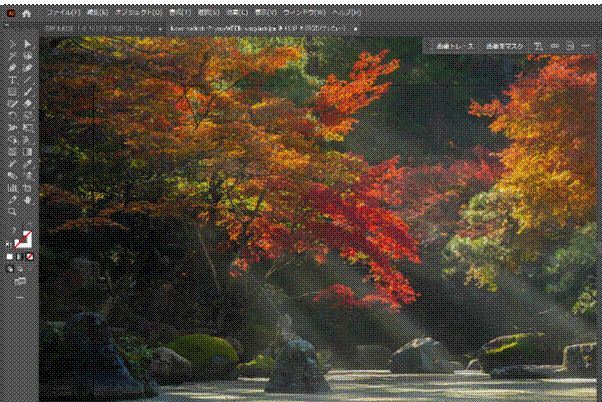Image resolution: width=602 pixels, height=402 pixels.
Task: Choose the Eraser tool
Action: (28, 103)
